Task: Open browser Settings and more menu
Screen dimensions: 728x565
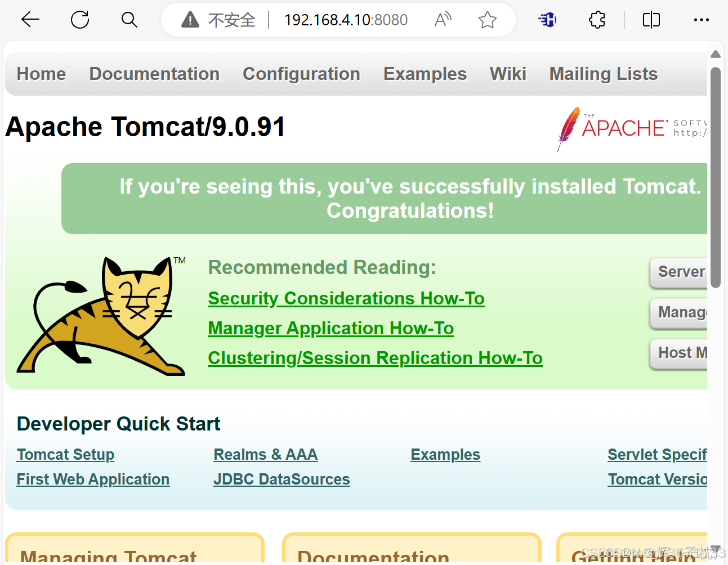Action: (x=702, y=20)
